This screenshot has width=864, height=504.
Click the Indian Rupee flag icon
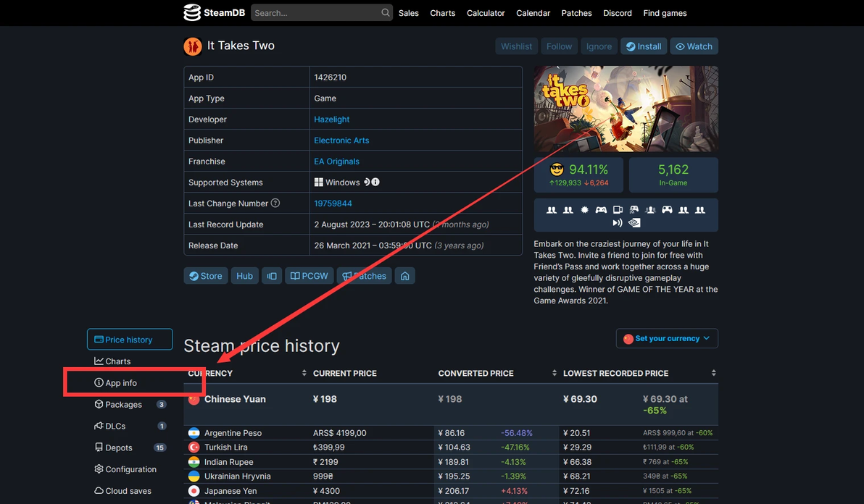[x=194, y=461]
